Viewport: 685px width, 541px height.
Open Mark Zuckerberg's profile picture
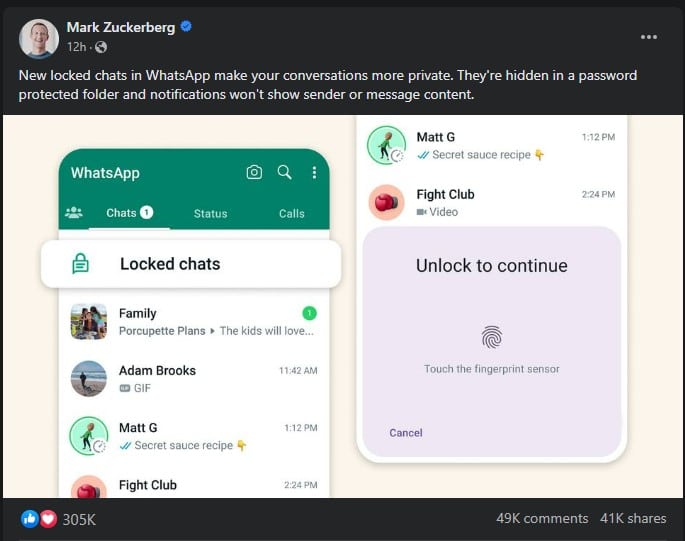tap(39, 37)
